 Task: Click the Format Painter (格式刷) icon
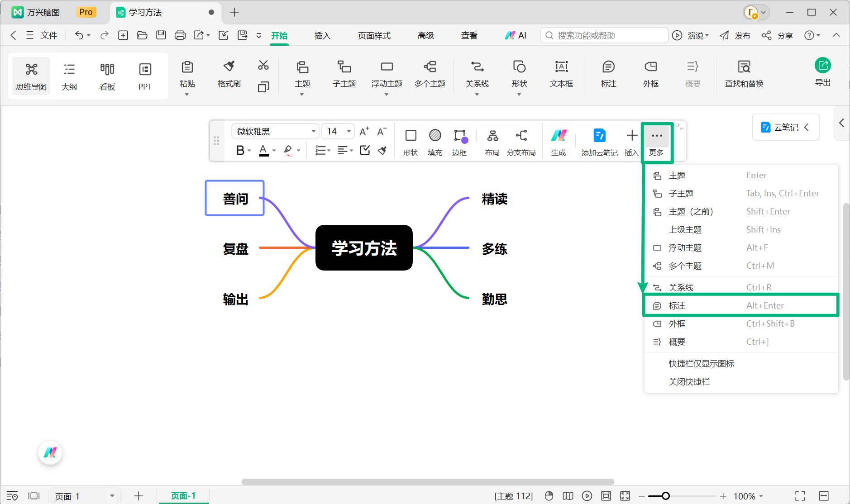pyautogui.click(x=229, y=74)
